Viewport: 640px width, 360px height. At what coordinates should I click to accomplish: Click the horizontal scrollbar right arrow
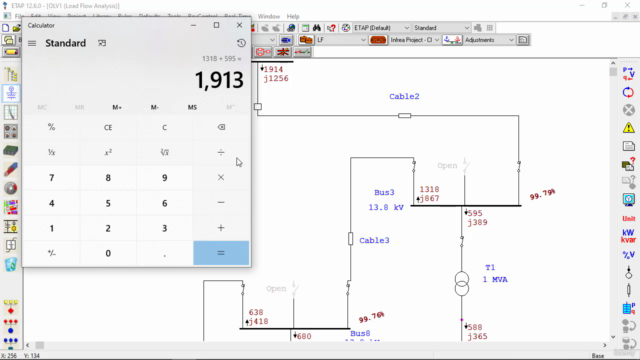(x=605, y=345)
